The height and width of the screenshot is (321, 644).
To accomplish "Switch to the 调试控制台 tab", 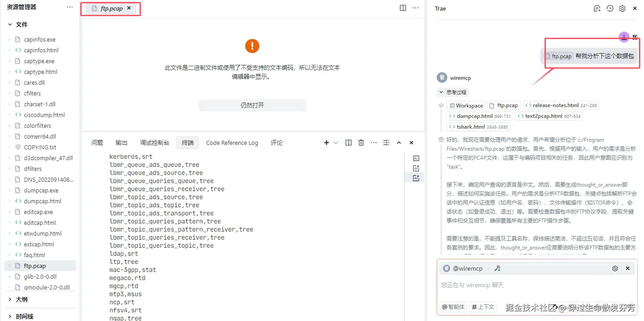I will tap(154, 142).
